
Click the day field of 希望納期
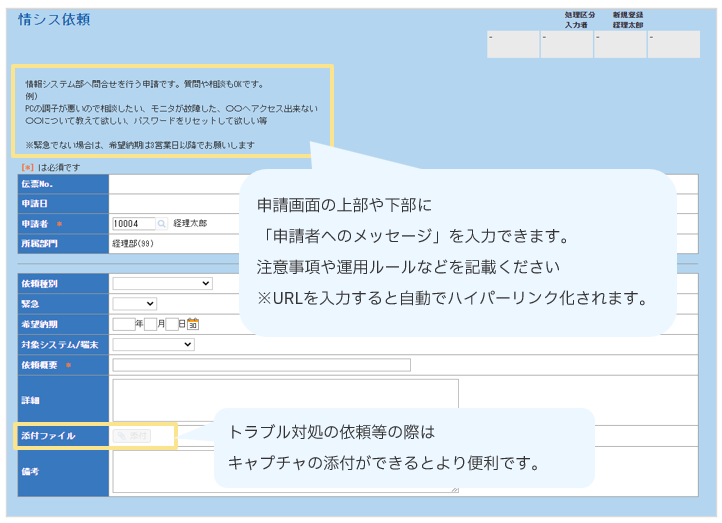tap(171, 324)
